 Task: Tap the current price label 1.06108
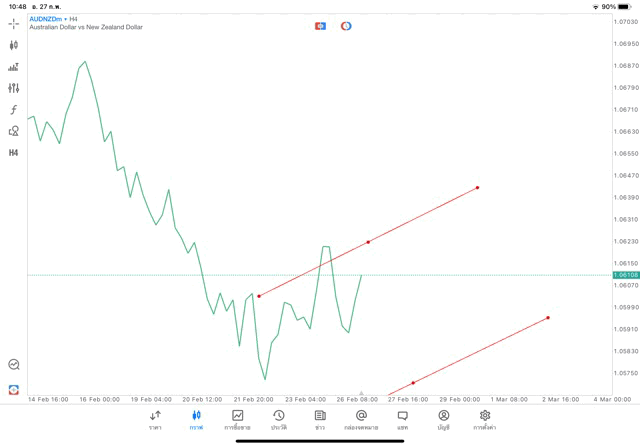[626, 275]
